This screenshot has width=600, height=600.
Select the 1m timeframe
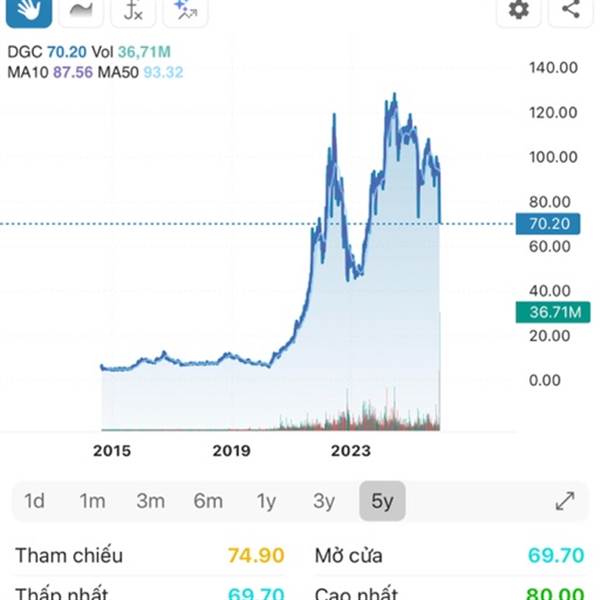[x=92, y=501]
